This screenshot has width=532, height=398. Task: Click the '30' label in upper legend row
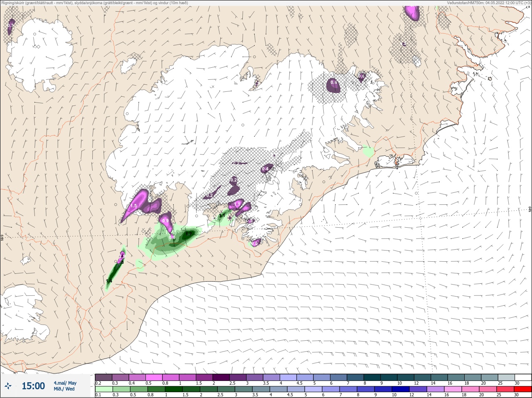517,383
